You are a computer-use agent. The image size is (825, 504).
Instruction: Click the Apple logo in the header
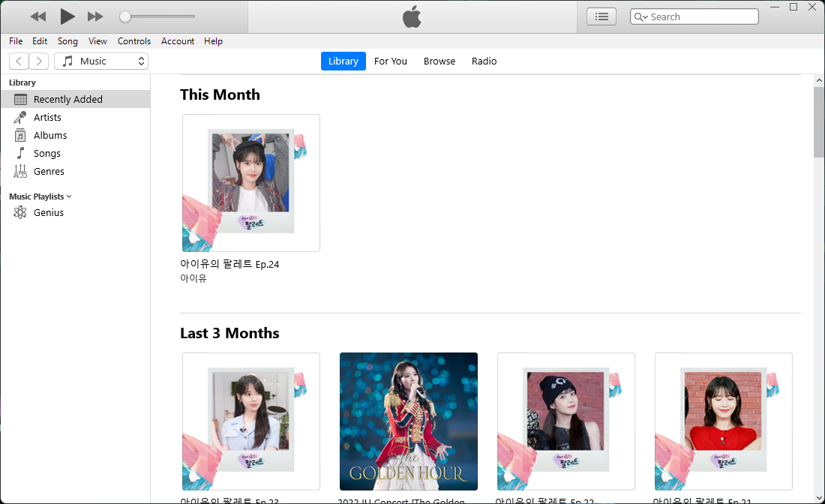coord(412,16)
